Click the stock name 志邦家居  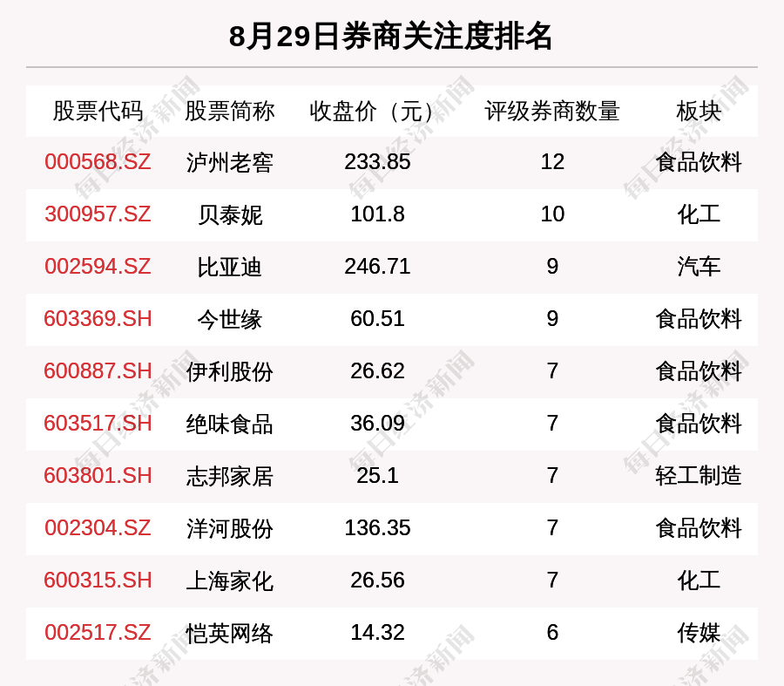(x=229, y=476)
